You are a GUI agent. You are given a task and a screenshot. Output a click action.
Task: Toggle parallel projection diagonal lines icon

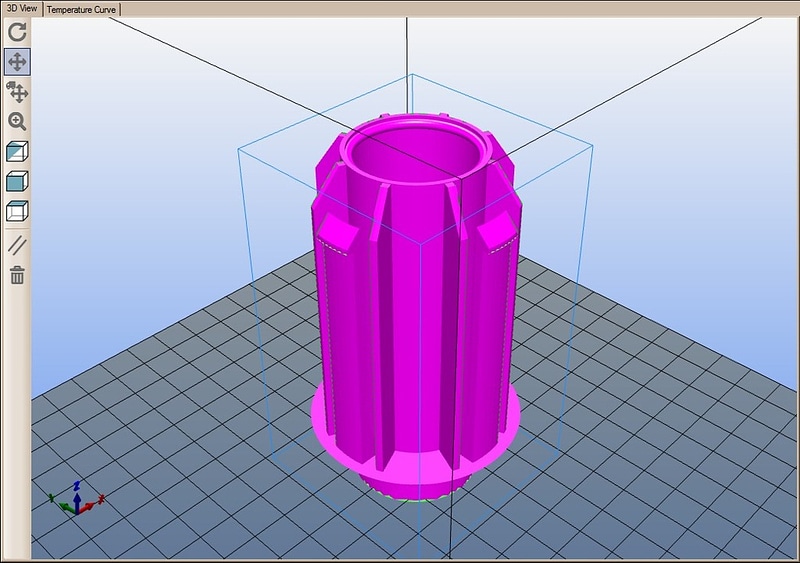(x=17, y=245)
